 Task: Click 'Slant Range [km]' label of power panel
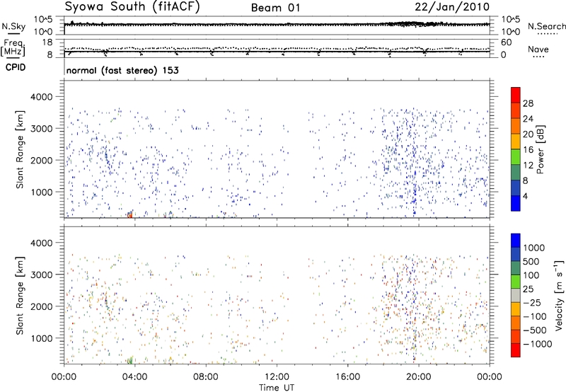click(x=20, y=149)
